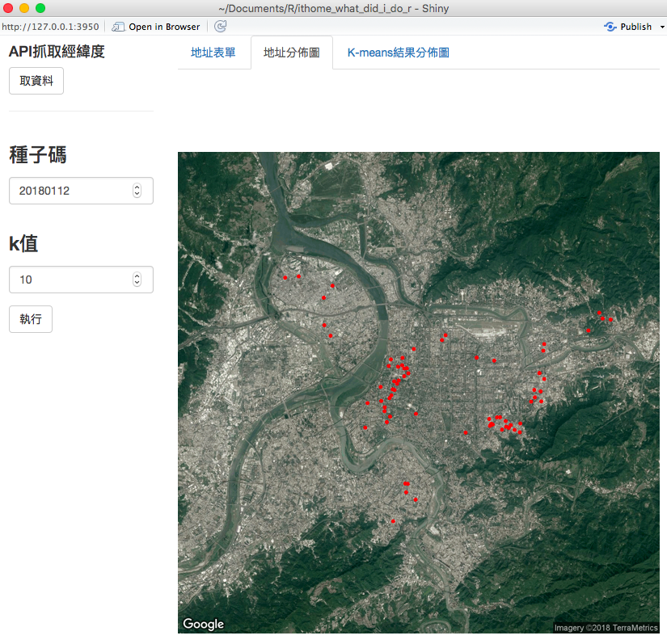Focus the 種子碼 input showing 20180112
This screenshot has width=667, height=644.
point(81,191)
